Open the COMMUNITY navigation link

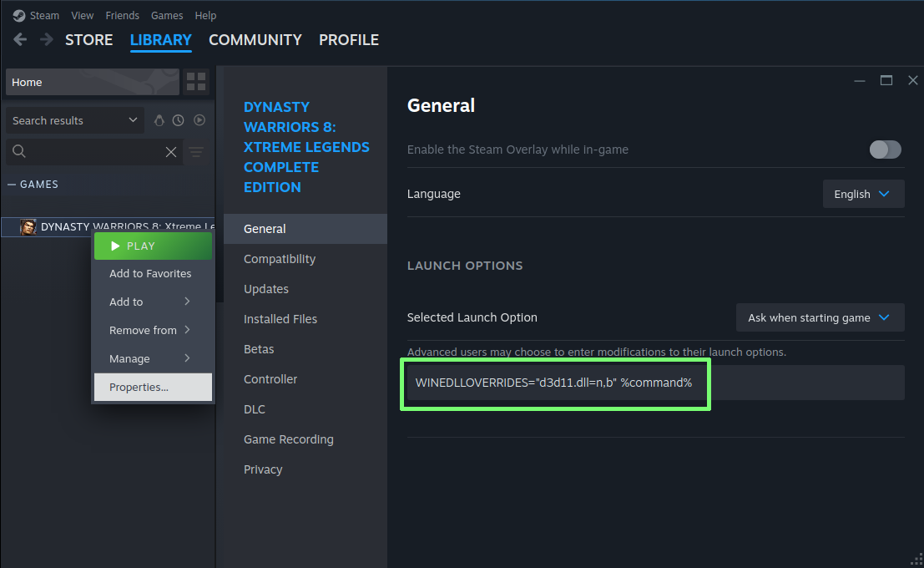tap(255, 40)
